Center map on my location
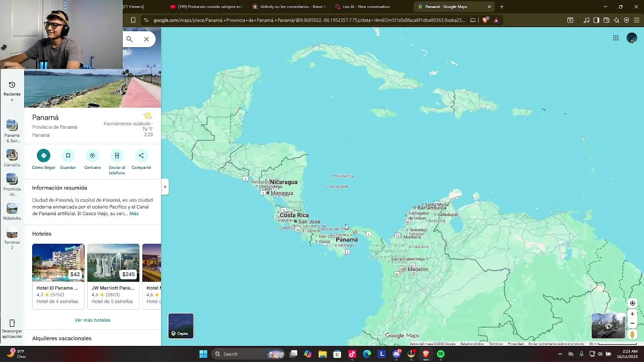Image resolution: width=644 pixels, height=362 pixels. click(632, 303)
